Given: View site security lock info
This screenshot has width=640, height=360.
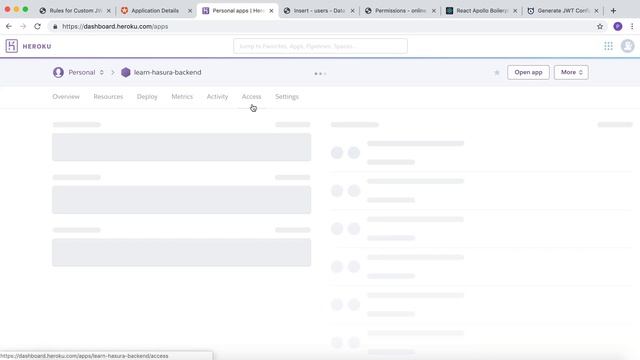Looking at the screenshot, I should (55, 27).
